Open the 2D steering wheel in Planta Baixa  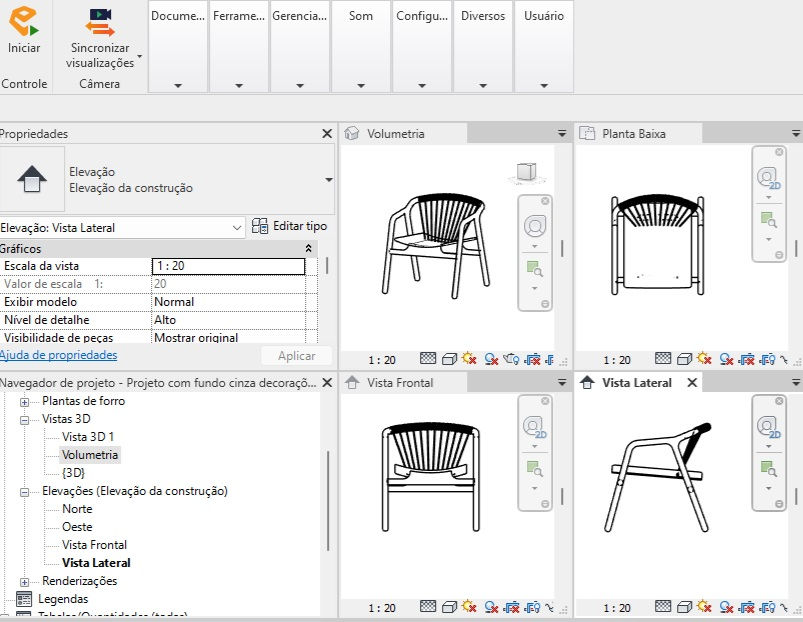tap(768, 178)
